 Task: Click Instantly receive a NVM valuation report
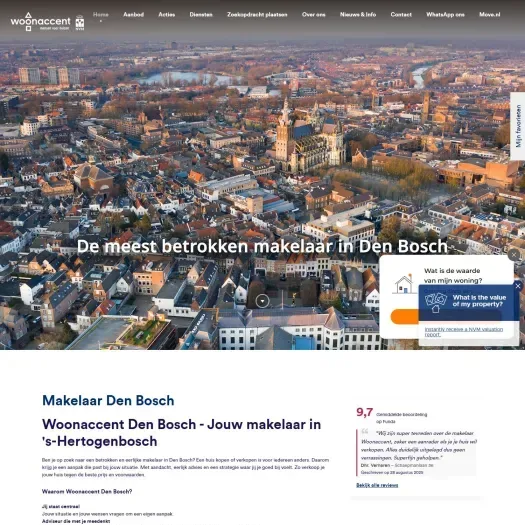pyautogui.click(x=464, y=331)
